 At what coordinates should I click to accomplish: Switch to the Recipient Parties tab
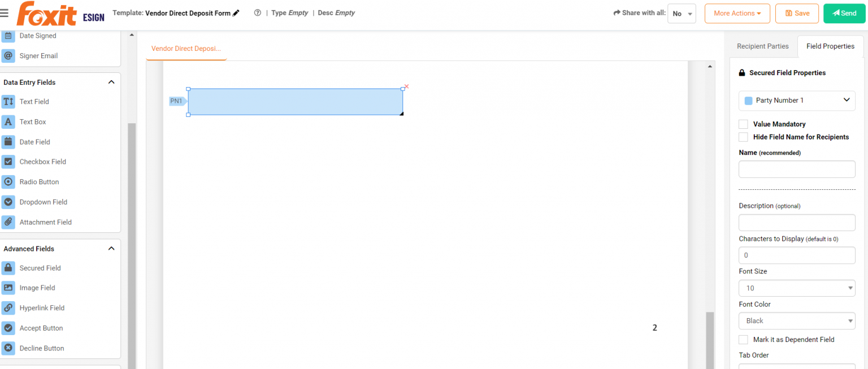[x=763, y=46]
